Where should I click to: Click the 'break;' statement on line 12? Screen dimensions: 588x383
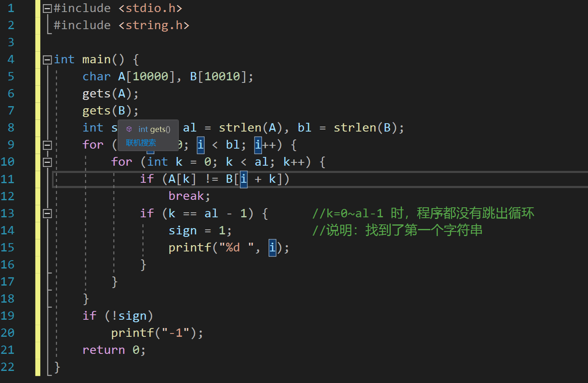pos(189,196)
